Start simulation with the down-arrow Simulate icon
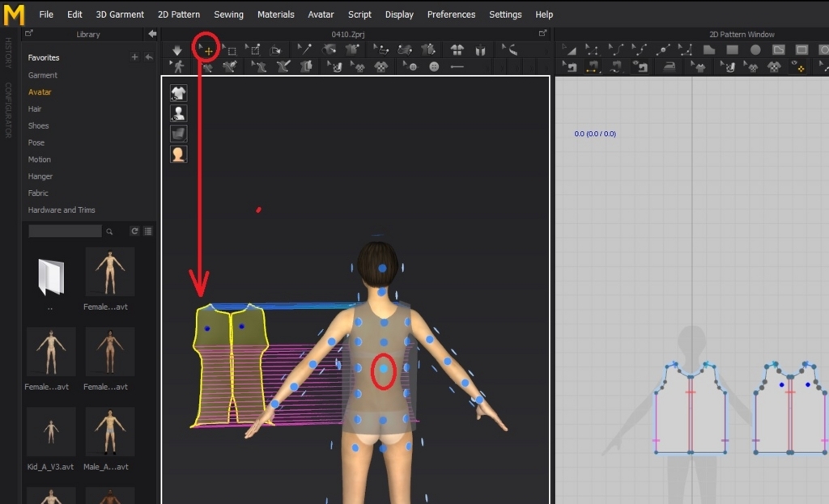The height and width of the screenshot is (504, 829). pyautogui.click(x=177, y=50)
